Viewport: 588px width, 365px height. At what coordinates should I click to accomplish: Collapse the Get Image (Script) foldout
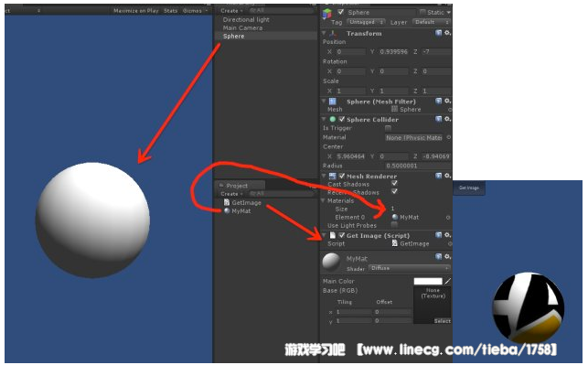point(324,235)
